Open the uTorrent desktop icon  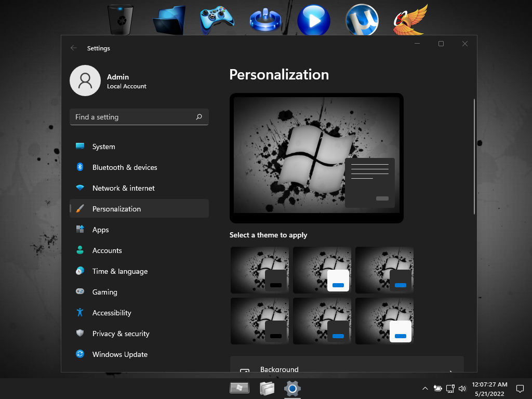coord(362,20)
